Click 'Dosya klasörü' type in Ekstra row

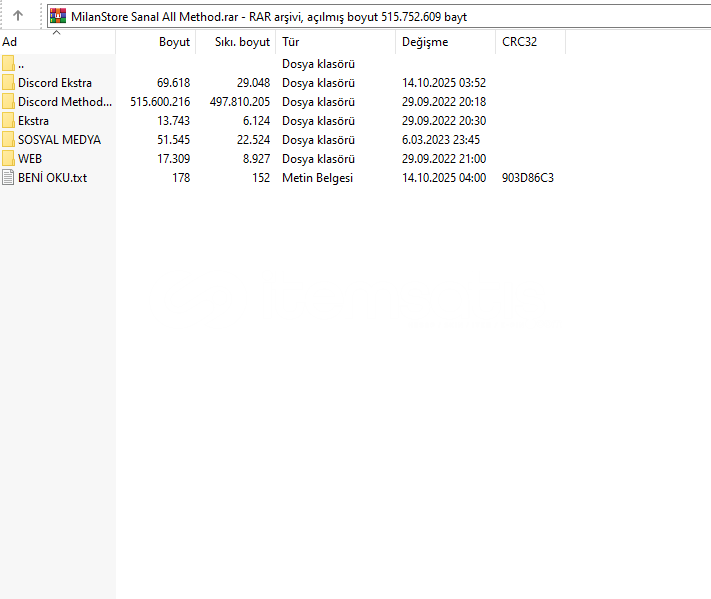click(x=318, y=121)
